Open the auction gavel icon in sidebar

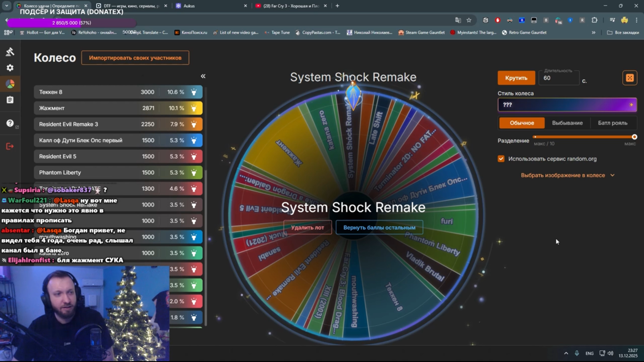(10, 52)
